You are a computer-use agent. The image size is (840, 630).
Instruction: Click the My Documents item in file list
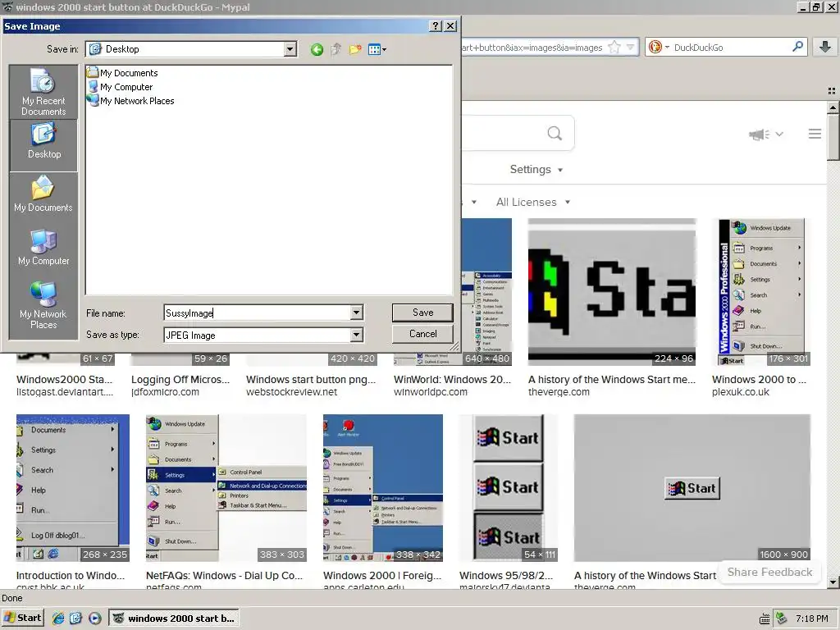click(123, 73)
